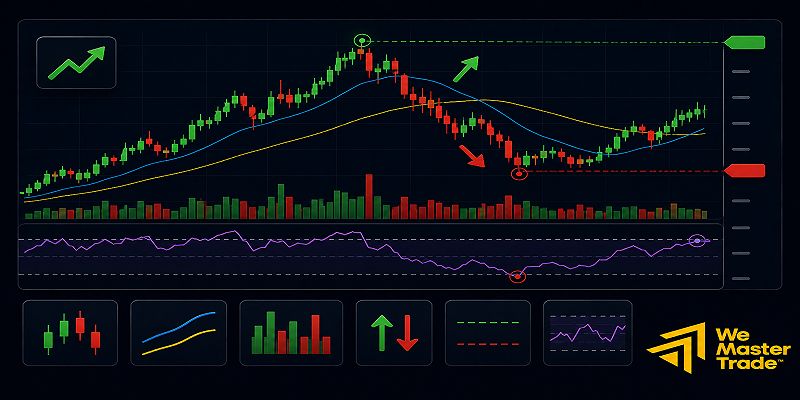Click the We Master Trade logo
This screenshot has width=800, height=400.
tap(719, 347)
